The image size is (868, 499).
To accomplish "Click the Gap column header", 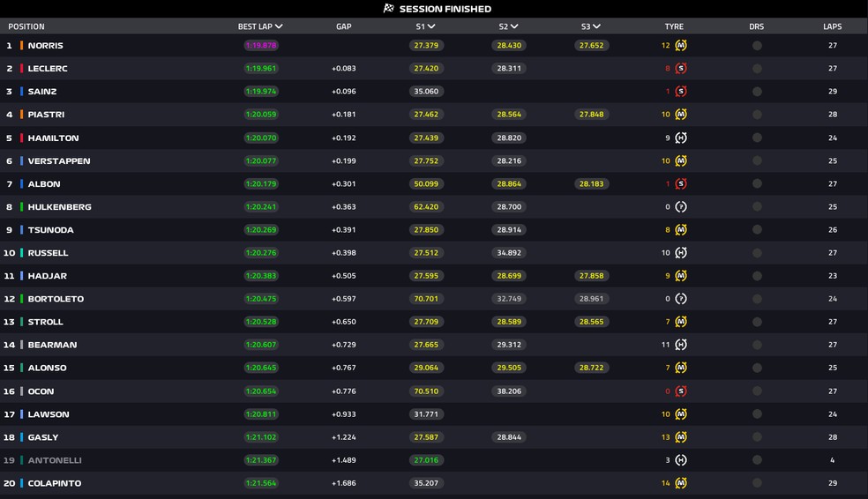I will click(344, 26).
